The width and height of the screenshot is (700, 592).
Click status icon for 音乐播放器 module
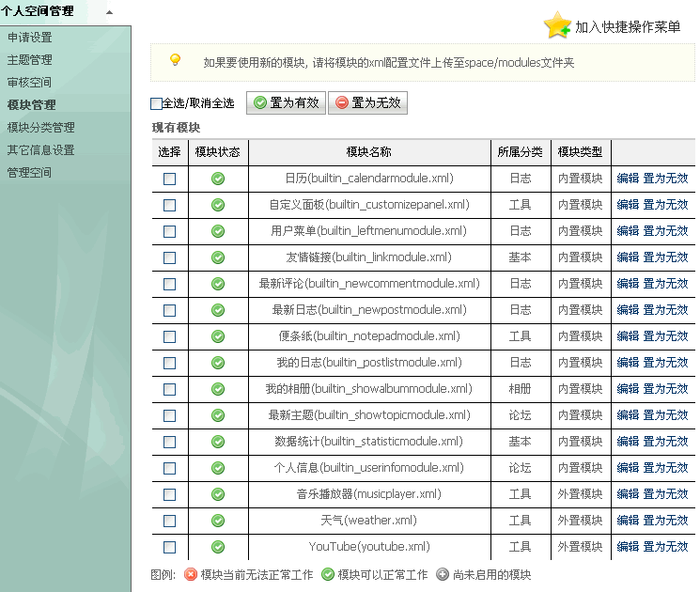[x=218, y=494]
